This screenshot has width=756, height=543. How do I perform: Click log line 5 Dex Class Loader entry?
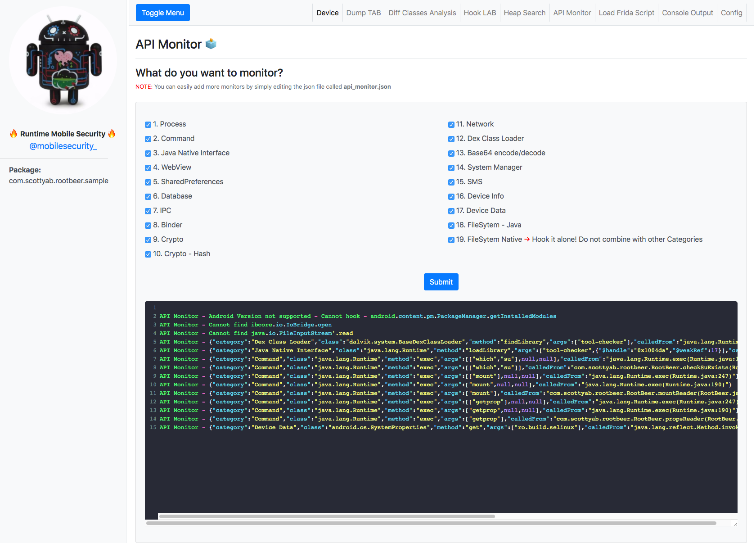[448, 342]
